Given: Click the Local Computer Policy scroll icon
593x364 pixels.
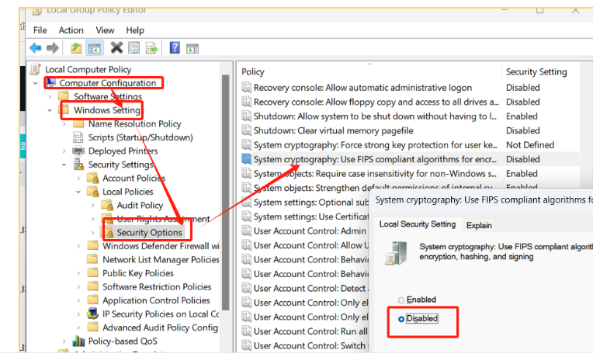Looking at the screenshot, I should pyautogui.click(x=36, y=69).
